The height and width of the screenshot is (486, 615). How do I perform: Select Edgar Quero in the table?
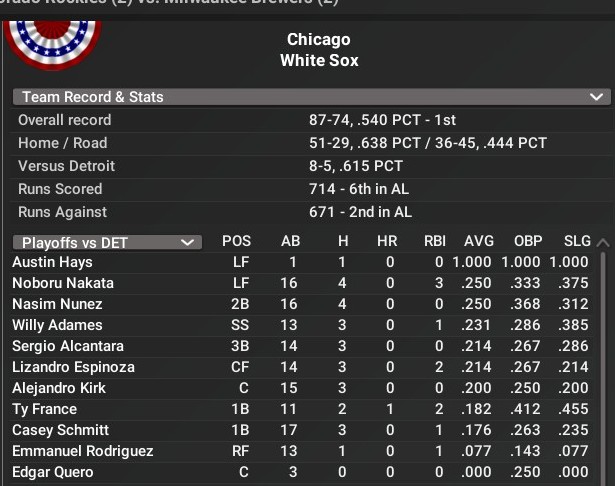(52, 472)
